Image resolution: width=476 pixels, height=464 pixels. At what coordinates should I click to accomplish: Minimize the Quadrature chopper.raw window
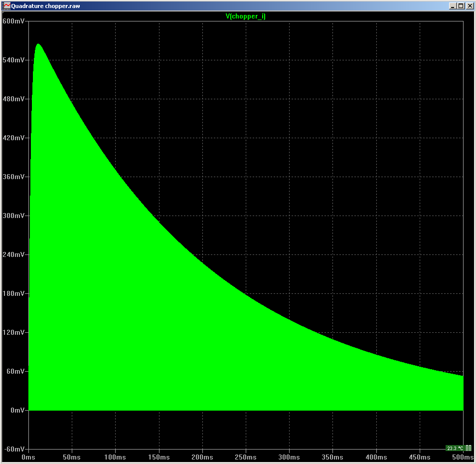click(x=453, y=6)
